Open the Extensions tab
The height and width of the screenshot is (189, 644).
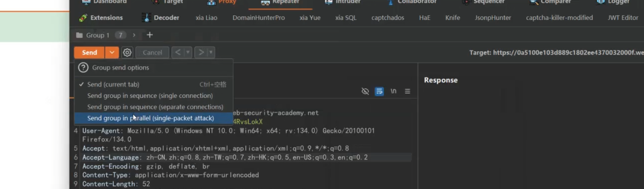click(x=101, y=18)
